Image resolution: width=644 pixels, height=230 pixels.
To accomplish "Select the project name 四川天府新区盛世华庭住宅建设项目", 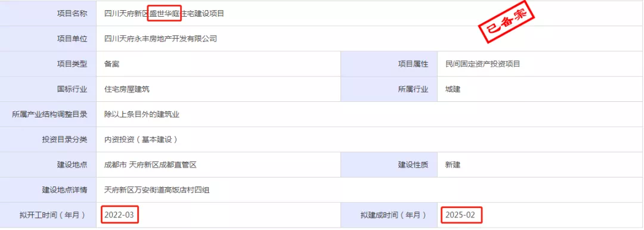I will point(165,14).
